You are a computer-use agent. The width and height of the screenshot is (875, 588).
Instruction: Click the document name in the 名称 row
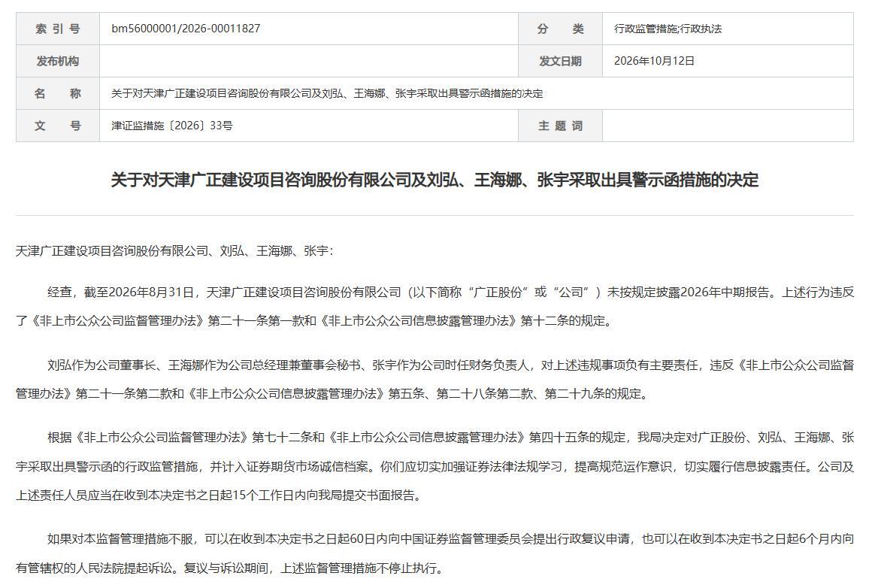pyautogui.click(x=327, y=93)
